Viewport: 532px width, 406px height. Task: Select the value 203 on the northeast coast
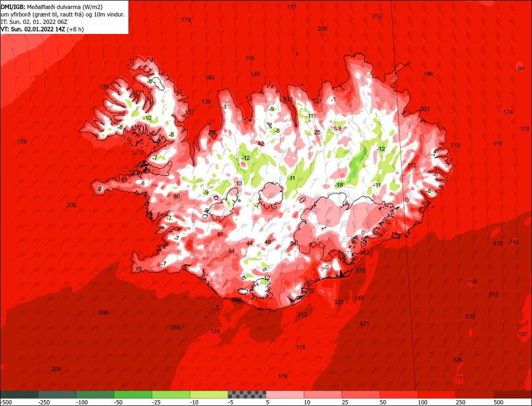tap(425, 109)
